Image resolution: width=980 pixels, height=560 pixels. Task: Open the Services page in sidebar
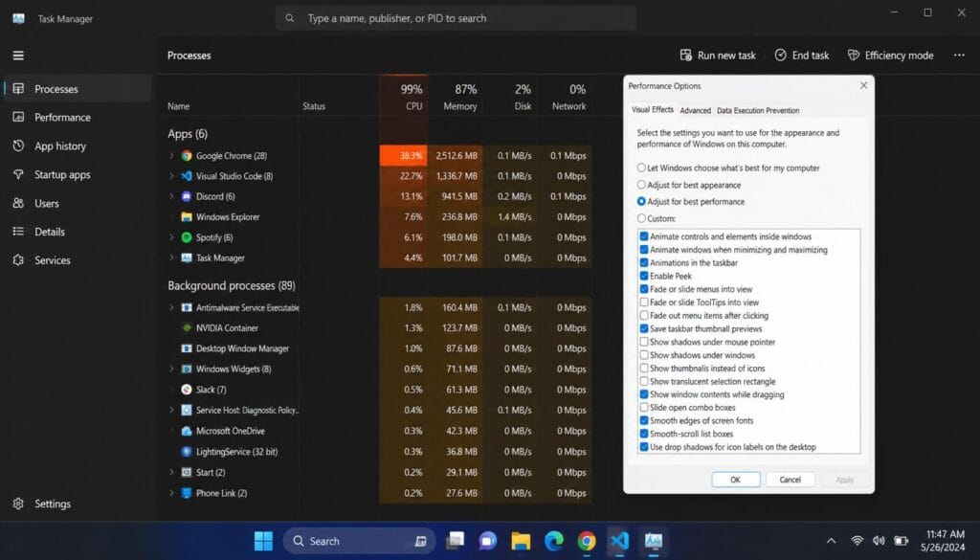77,260
